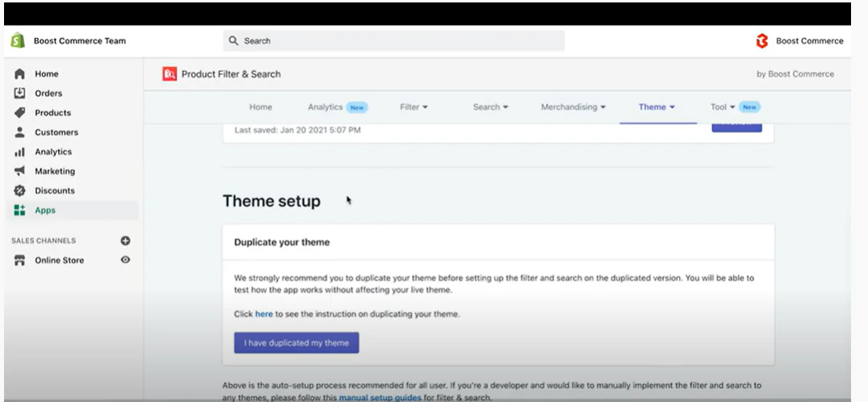This screenshot has width=868, height=402.
Task: Click the Theme setup heading
Action: (271, 201)
